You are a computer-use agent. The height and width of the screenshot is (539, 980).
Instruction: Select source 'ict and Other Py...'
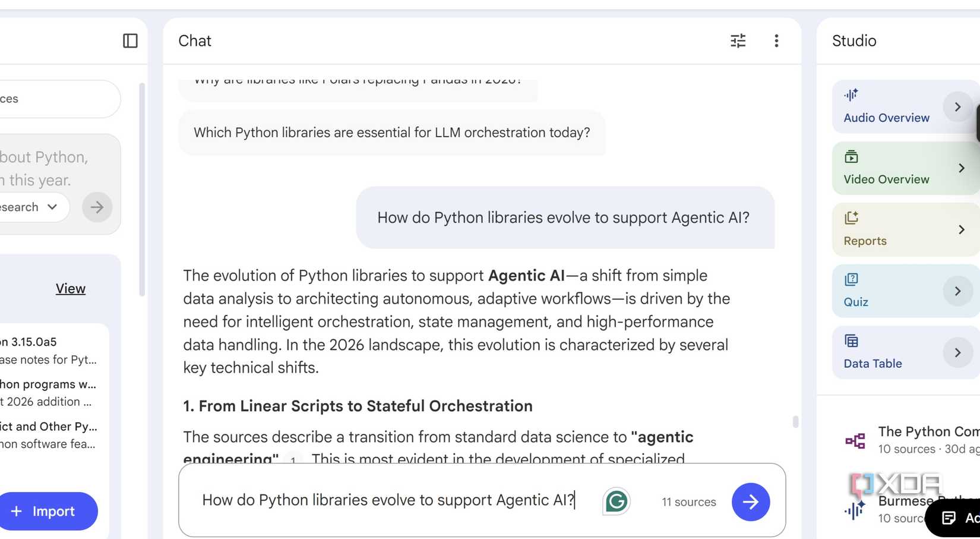pyautogui.click(x=49, y=435)
